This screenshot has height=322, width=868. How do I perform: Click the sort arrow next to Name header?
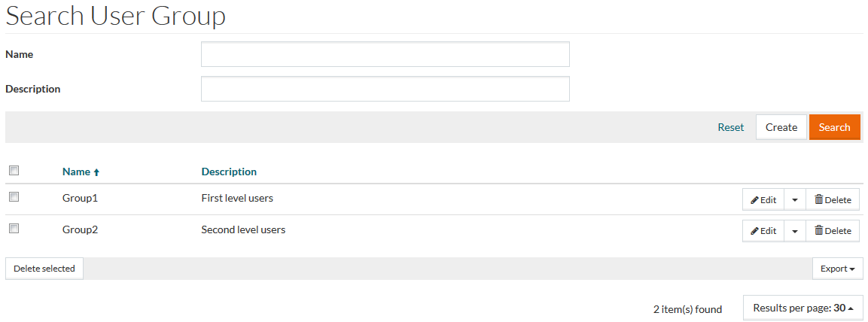(x=96, y=172)
